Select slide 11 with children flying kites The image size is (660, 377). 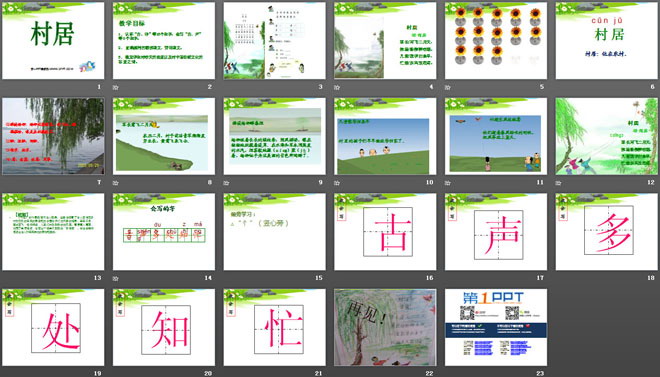click(496, 136)
